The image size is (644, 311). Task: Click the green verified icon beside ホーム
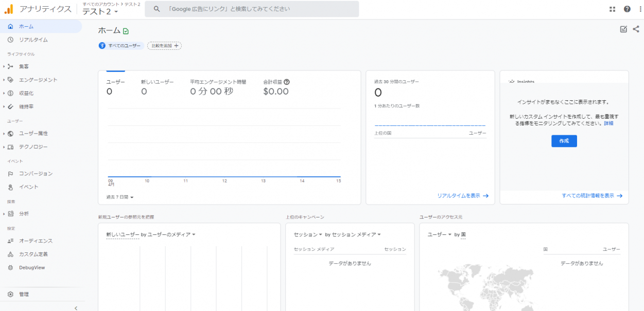[x=126, y=31]
